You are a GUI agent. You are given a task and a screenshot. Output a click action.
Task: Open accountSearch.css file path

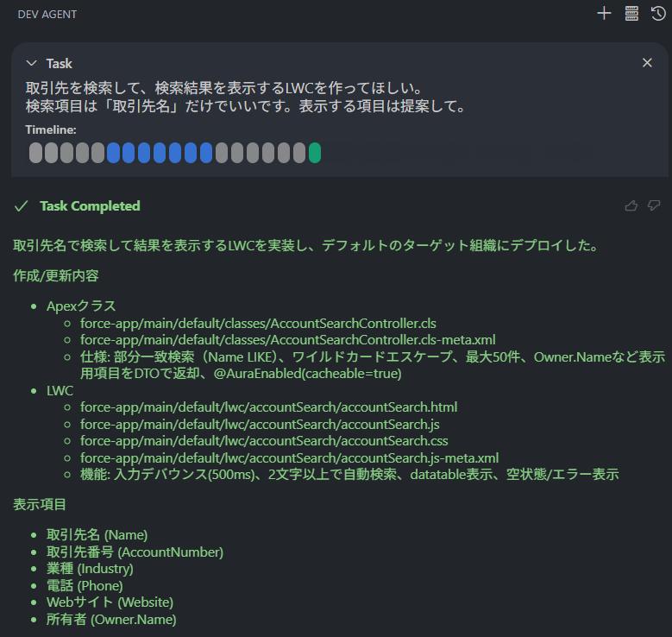264,441
